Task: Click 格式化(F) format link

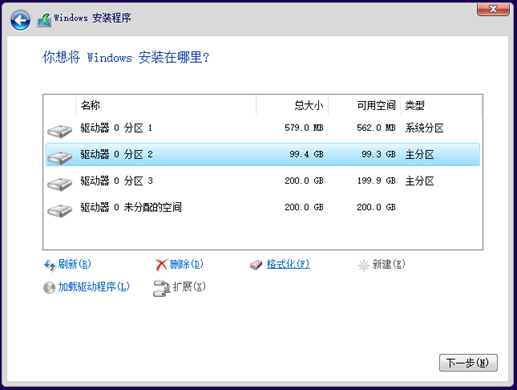Action: click(x=288, y=264)
